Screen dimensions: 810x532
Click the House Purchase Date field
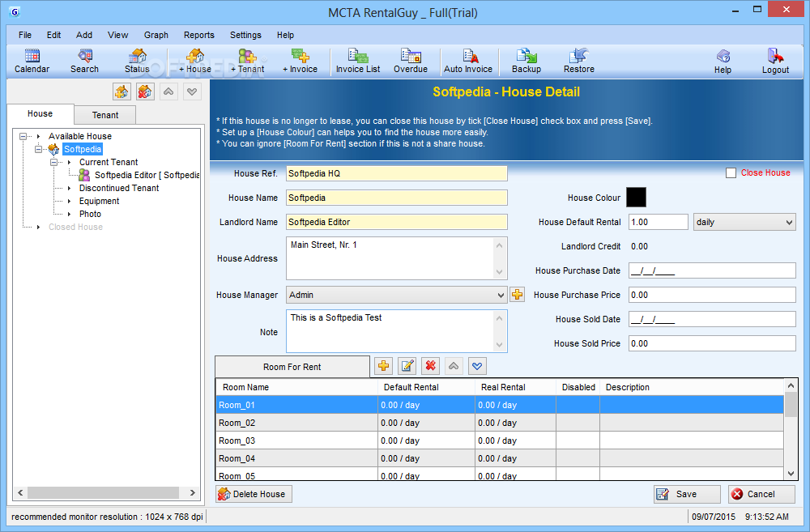pos(712,270)
